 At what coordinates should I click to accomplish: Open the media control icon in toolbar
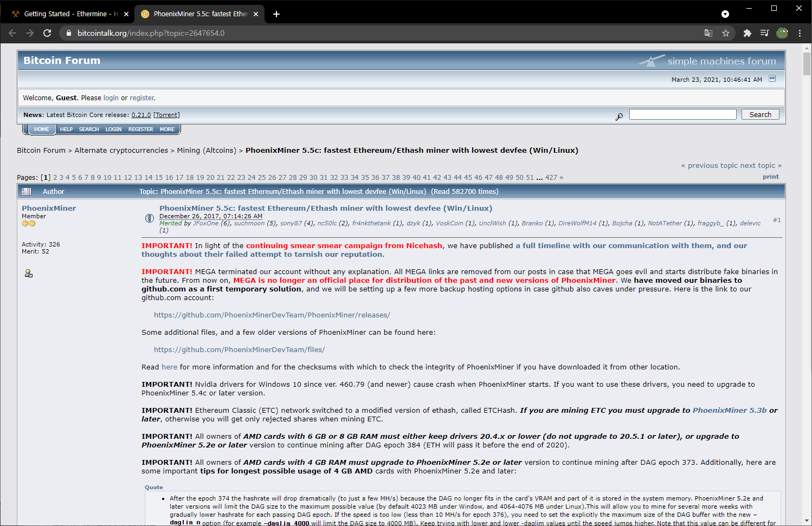pyautogui.click(x=765, y=33)
